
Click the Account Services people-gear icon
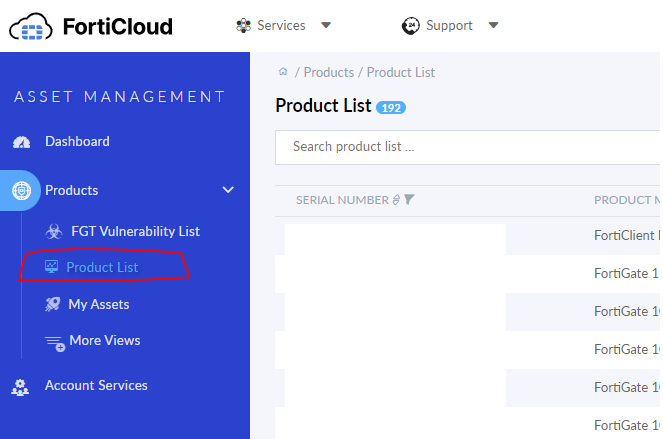coord(20,387)
